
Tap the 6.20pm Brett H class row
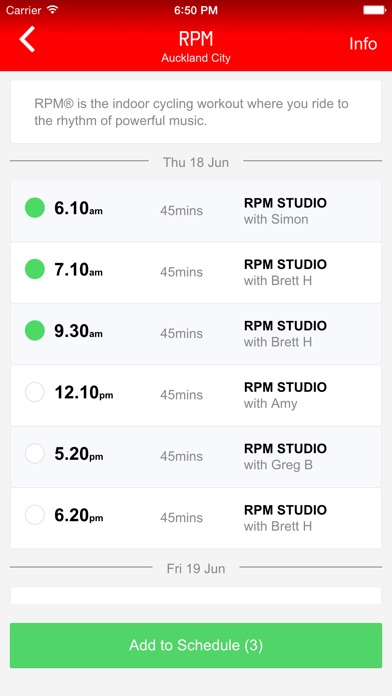click(196, 518)
